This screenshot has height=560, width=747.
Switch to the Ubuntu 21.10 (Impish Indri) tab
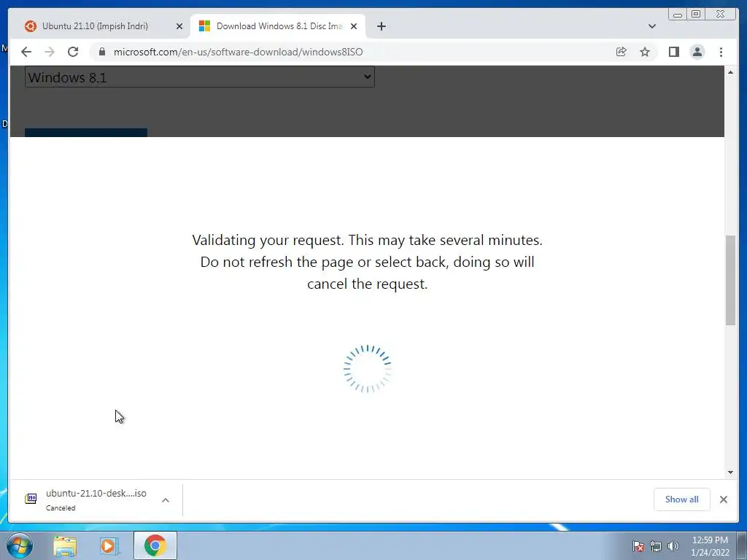pyautogui.click(x=95, y=26)
